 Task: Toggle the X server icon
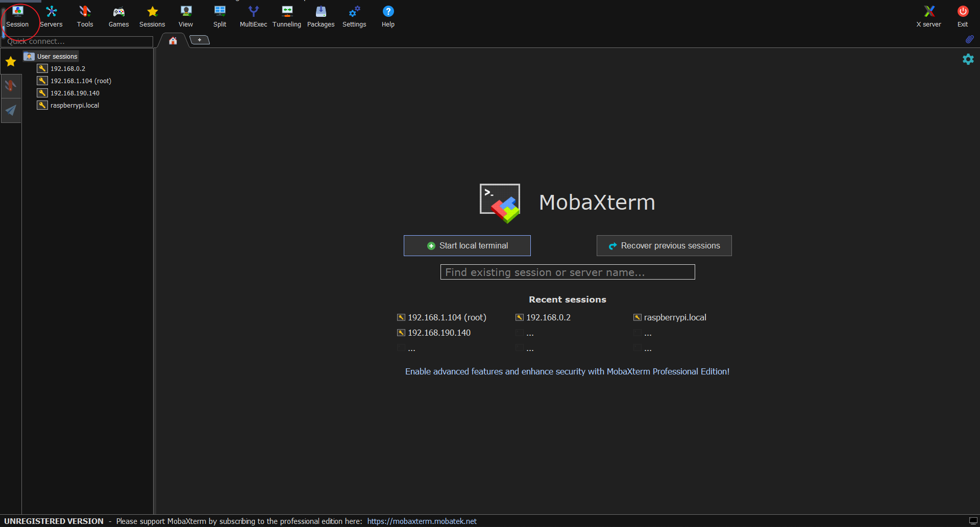tap(928, 16)
